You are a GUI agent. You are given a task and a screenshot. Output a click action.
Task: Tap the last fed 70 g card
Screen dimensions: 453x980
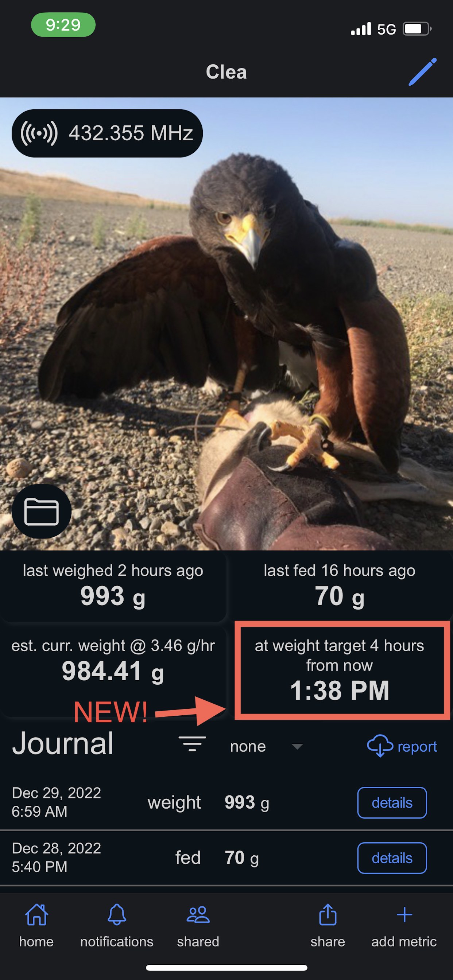pyautogui.click(x=340, y=587)
